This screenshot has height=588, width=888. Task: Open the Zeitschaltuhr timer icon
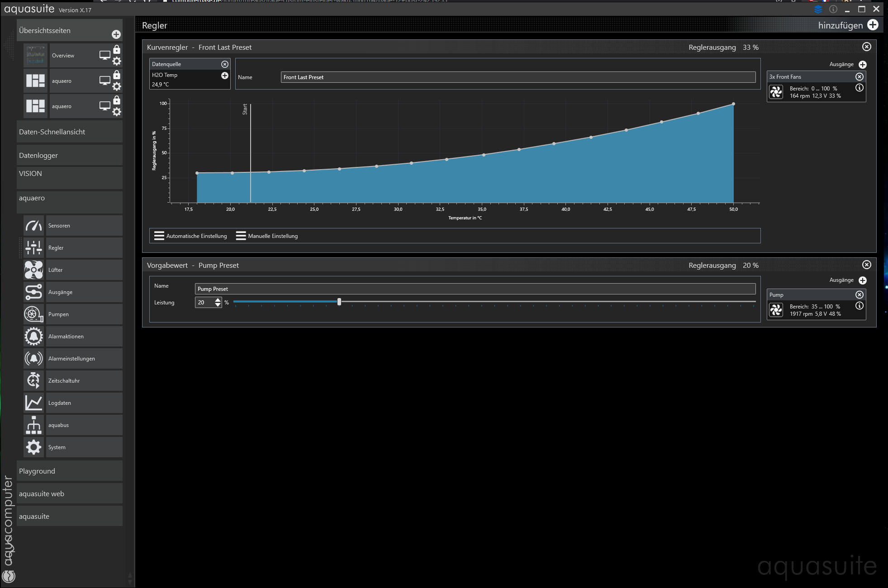click(33, 380)
